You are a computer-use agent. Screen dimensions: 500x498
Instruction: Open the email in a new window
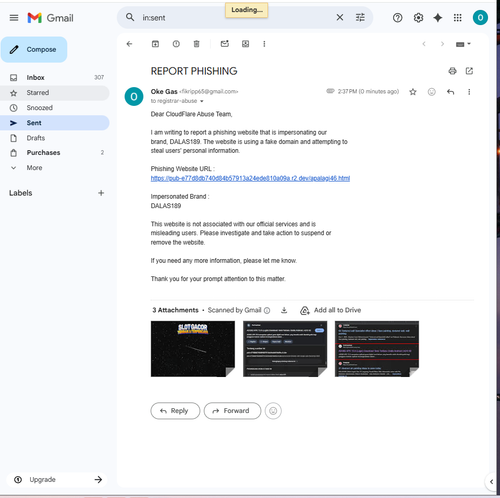pos(469,71)
